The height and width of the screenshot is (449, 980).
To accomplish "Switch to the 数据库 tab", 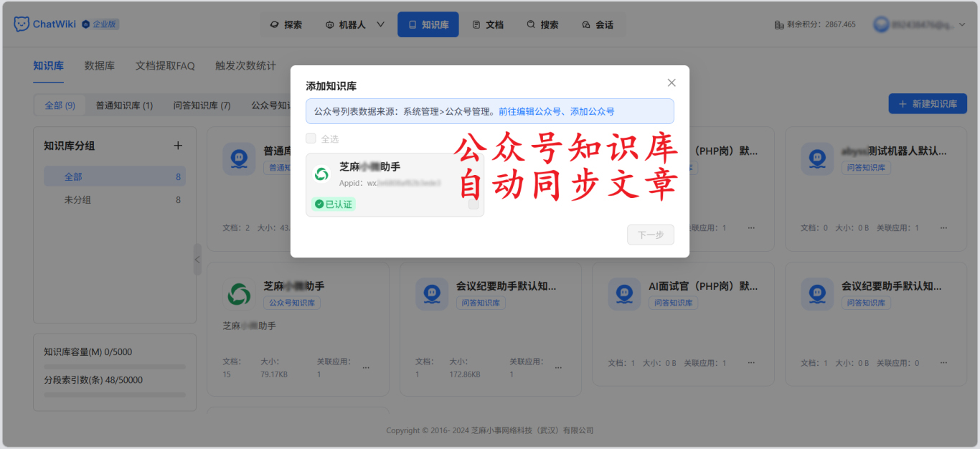I will click(x=99, y=65).
